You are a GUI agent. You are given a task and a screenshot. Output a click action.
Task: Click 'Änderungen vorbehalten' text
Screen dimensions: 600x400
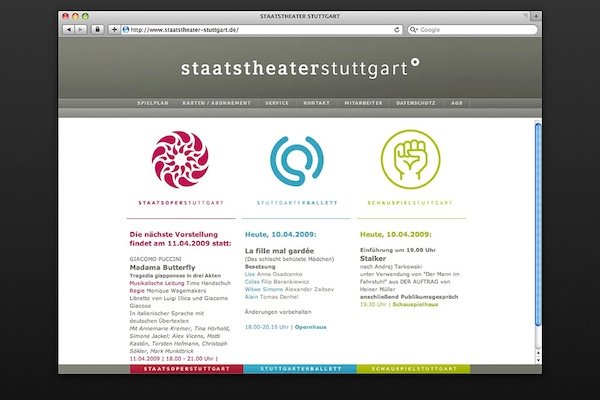278,312
